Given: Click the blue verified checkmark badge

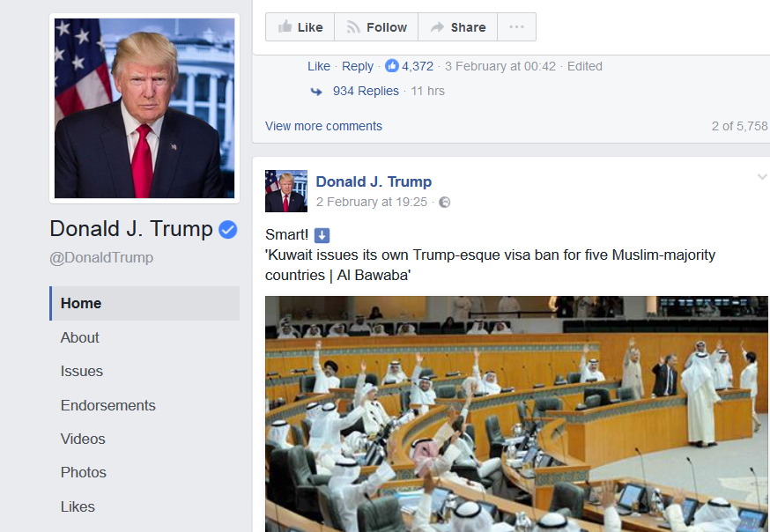Looking at the screenshot, I should [228, 229].
